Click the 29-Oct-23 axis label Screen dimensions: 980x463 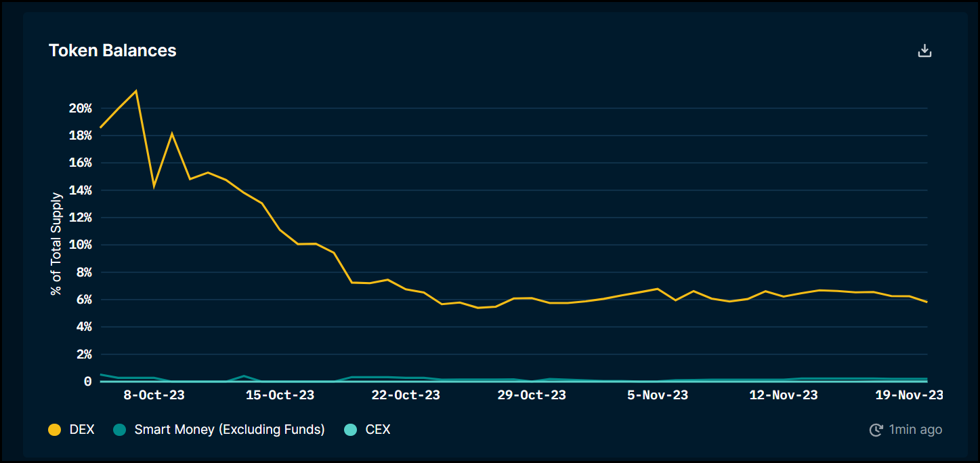pos(532,395)
